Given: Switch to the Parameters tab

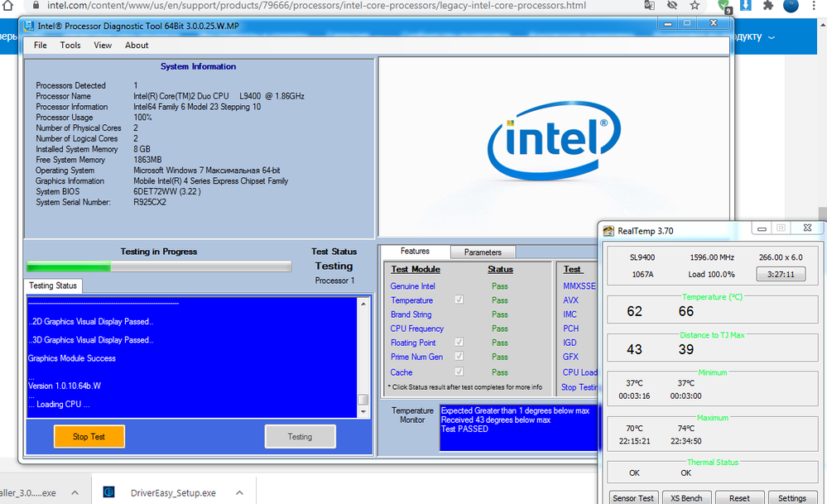Looking at the screenshot, I should (x=483, y=252).
